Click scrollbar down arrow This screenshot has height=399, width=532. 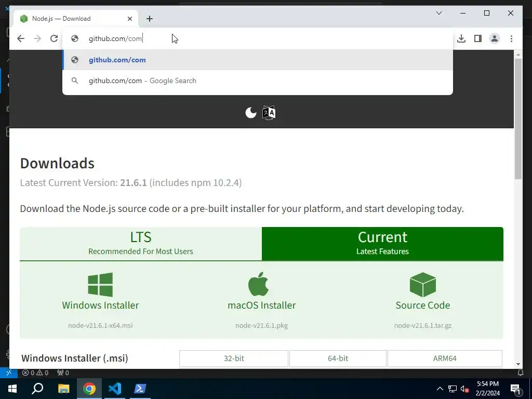click(518, 364)
